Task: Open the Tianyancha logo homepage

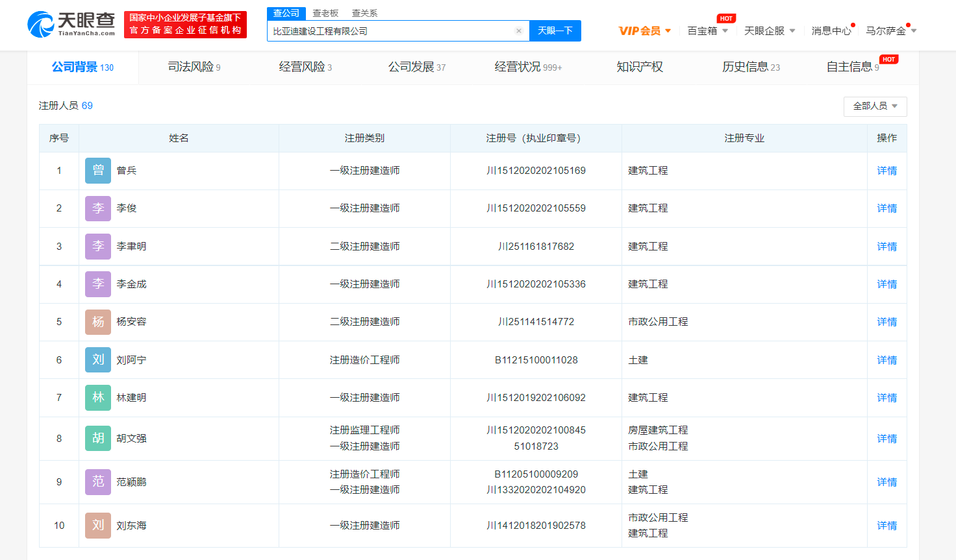Action: coord(71,25)
